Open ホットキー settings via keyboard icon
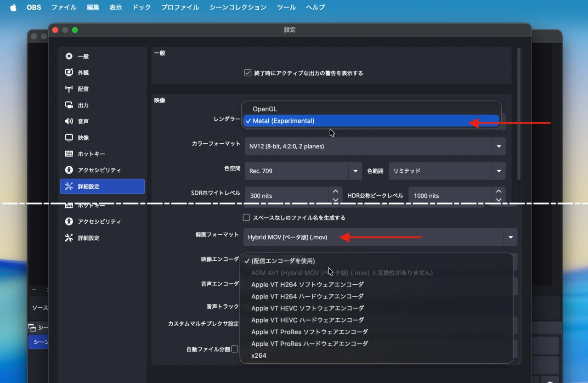Screen dimensions: 588x383 point(68,153)
